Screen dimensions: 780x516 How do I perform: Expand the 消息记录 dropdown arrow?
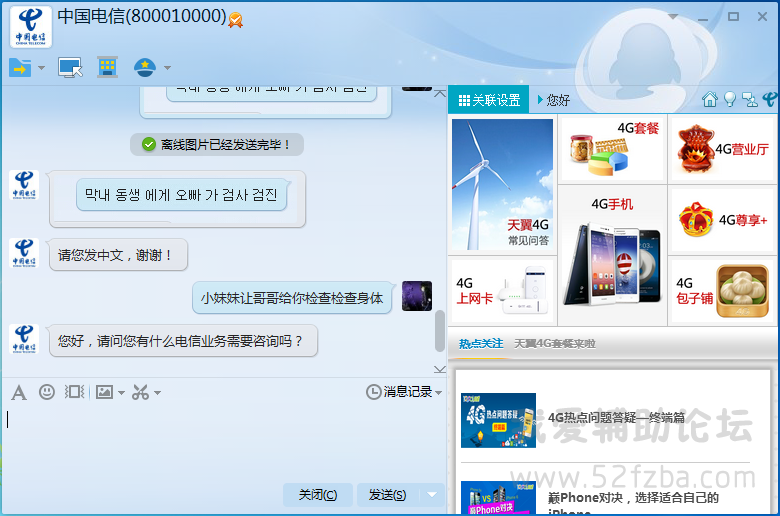click(x=438, y=393)
